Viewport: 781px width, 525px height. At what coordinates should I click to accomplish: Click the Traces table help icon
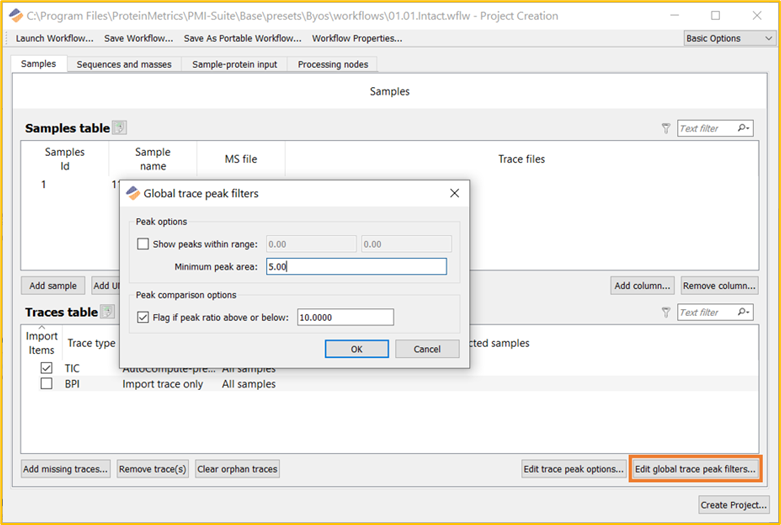click(x=107, y=312)
